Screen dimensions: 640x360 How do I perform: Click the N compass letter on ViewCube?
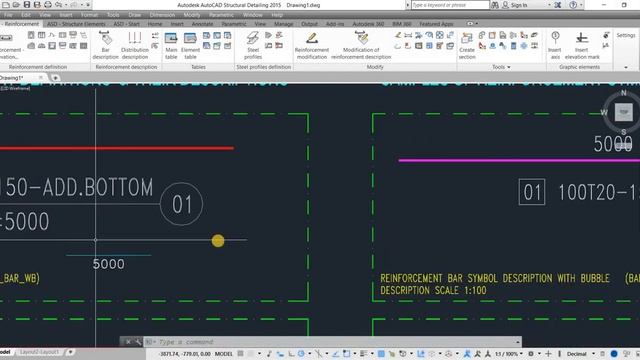[623, 93]
